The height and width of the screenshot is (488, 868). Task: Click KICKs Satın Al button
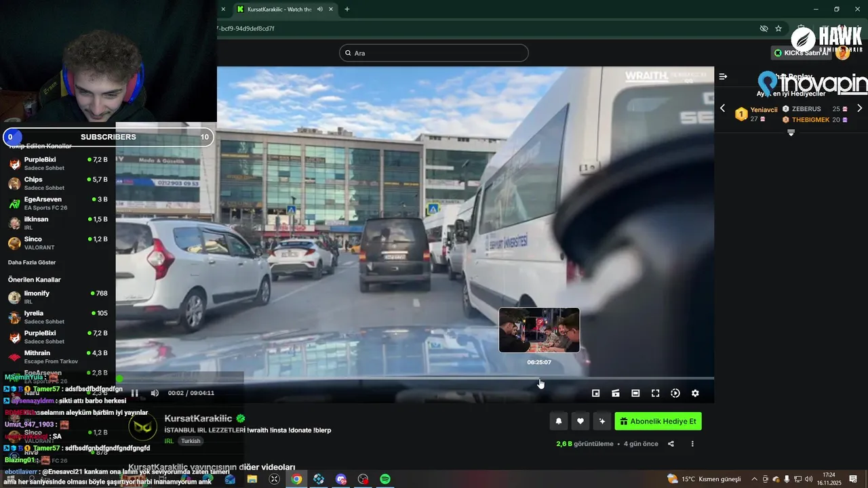pos(801,53)
